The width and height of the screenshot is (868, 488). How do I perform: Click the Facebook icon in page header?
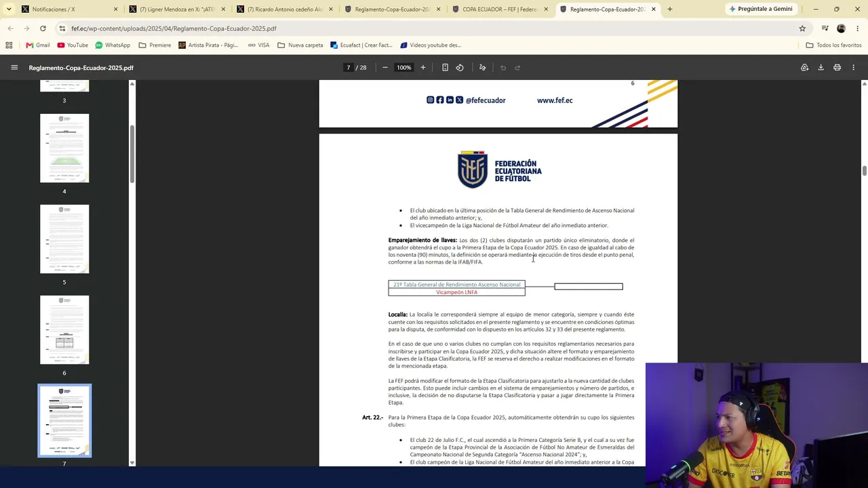click(x=440, y=100)
